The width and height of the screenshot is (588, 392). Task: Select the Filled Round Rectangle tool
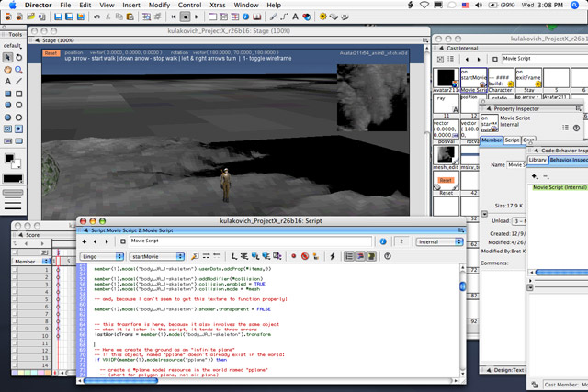click(x=7, y=105)
